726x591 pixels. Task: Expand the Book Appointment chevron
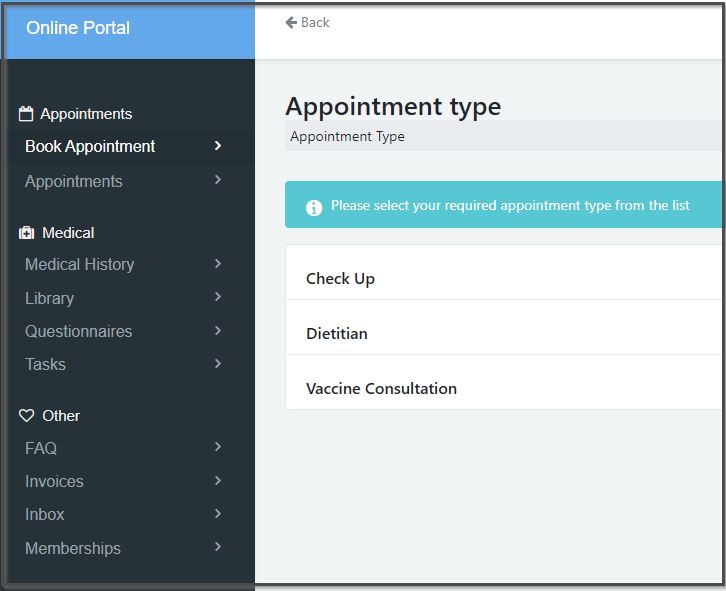[x=218, y=146]
